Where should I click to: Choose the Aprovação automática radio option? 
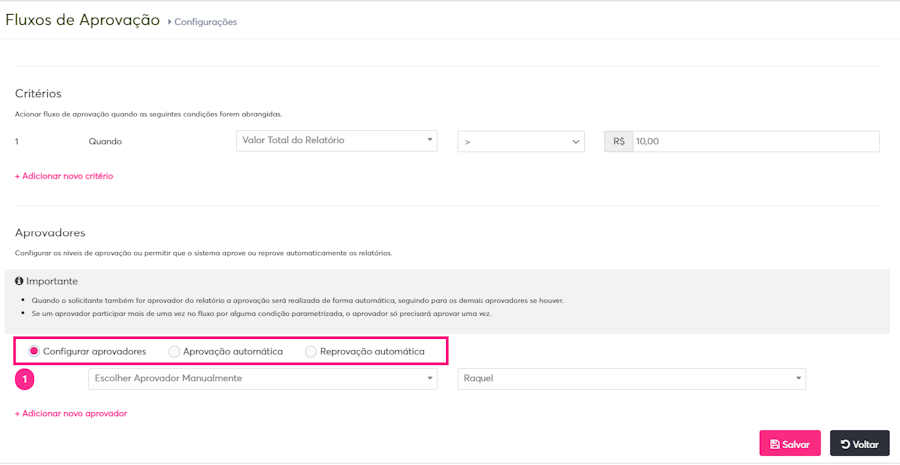click(x=174, y=351)
